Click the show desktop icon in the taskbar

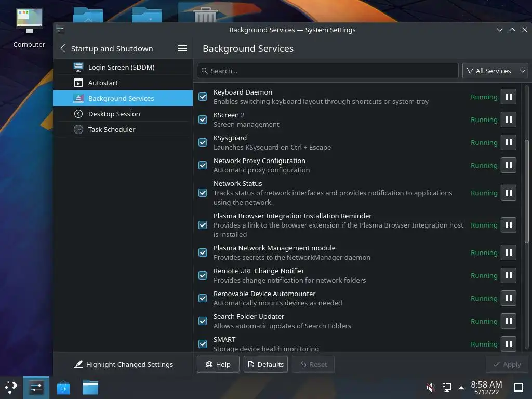point(518,387)
